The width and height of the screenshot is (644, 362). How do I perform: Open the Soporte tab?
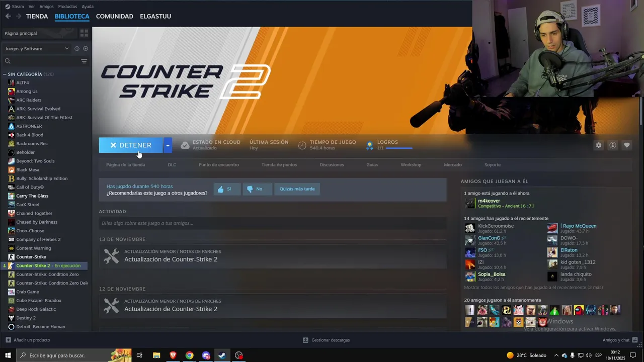click(493, 165)
